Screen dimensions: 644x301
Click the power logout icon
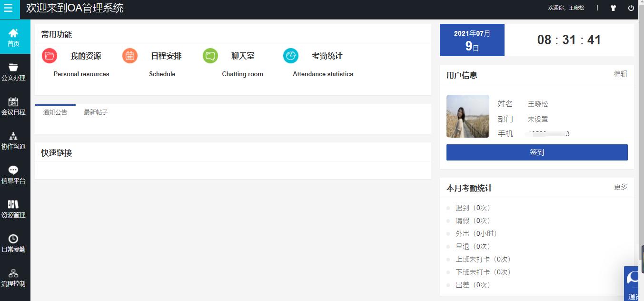pyautogui.click(x=631, y=8)
